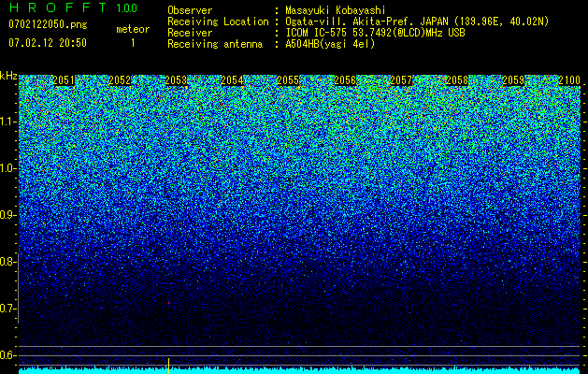Click the kHz axis unit label

click(x=8, y=76)
